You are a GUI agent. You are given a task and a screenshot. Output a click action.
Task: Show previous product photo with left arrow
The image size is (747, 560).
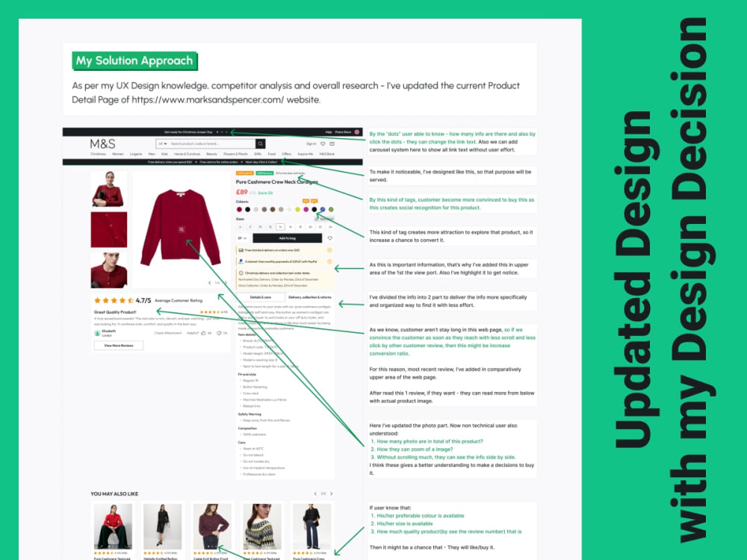210,283
